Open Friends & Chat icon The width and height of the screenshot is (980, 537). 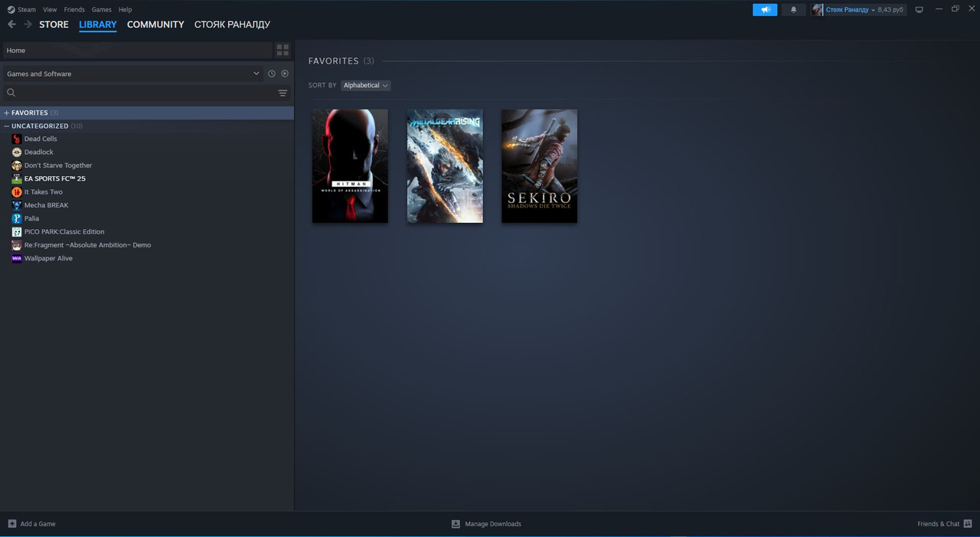pos(968,524)
